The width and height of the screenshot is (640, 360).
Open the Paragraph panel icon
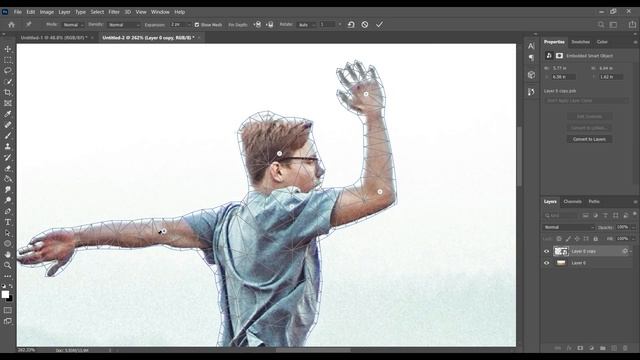531,58
